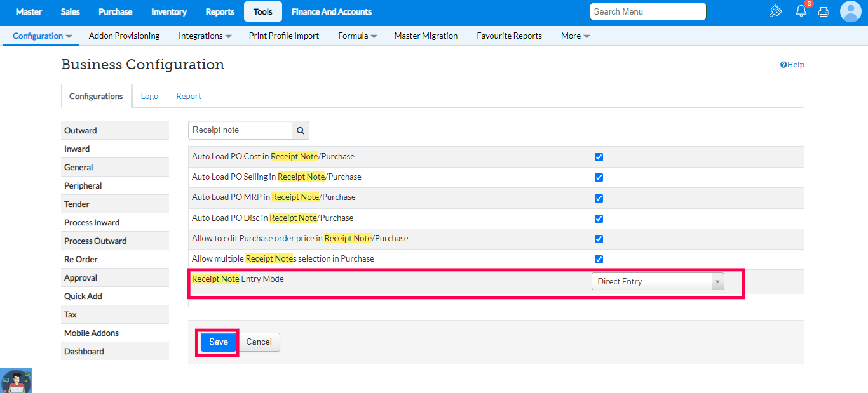Click the Search Menu input field

pos(648,11)
